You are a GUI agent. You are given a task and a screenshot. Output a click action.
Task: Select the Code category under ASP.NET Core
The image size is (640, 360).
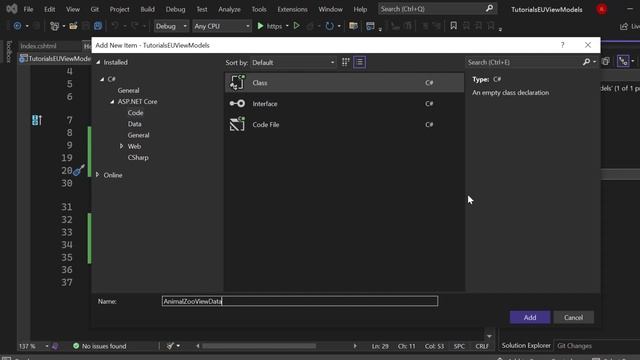pyautogui.click(x=135, y=113)
